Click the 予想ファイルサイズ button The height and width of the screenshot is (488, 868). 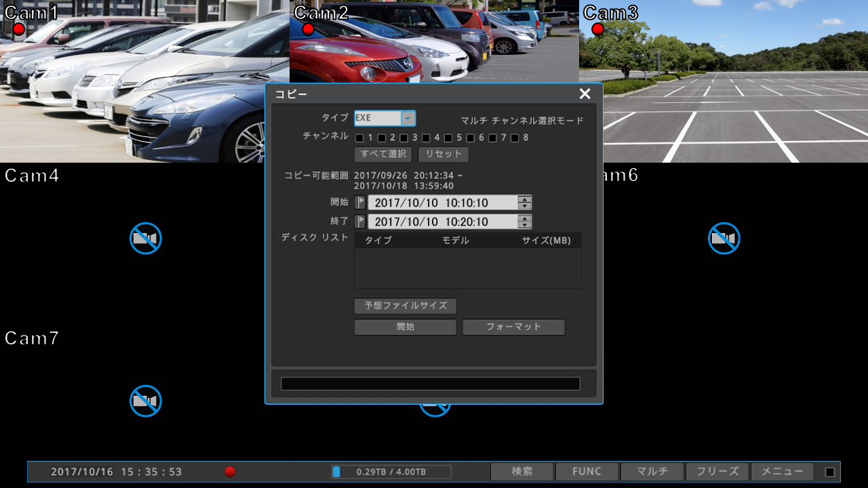[406, 306]
